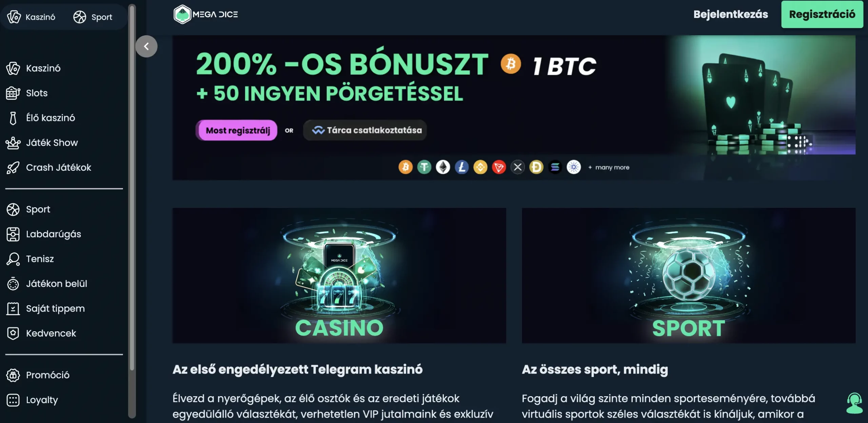Click the Tether coin icon
Image resolution: width=868 pixels, height=423 pixels.
pyautogui.click(x=424, y=167)
